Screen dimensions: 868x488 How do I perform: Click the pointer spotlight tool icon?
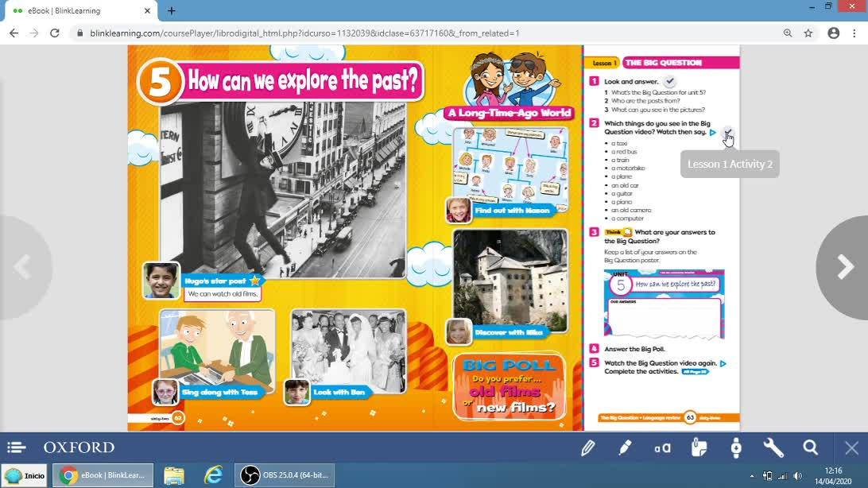point(736,447)
